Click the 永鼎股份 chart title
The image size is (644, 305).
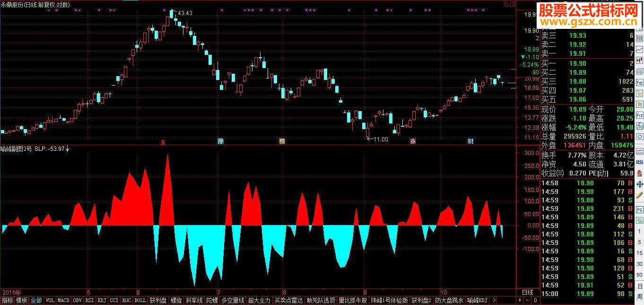[x=12, y=5]
